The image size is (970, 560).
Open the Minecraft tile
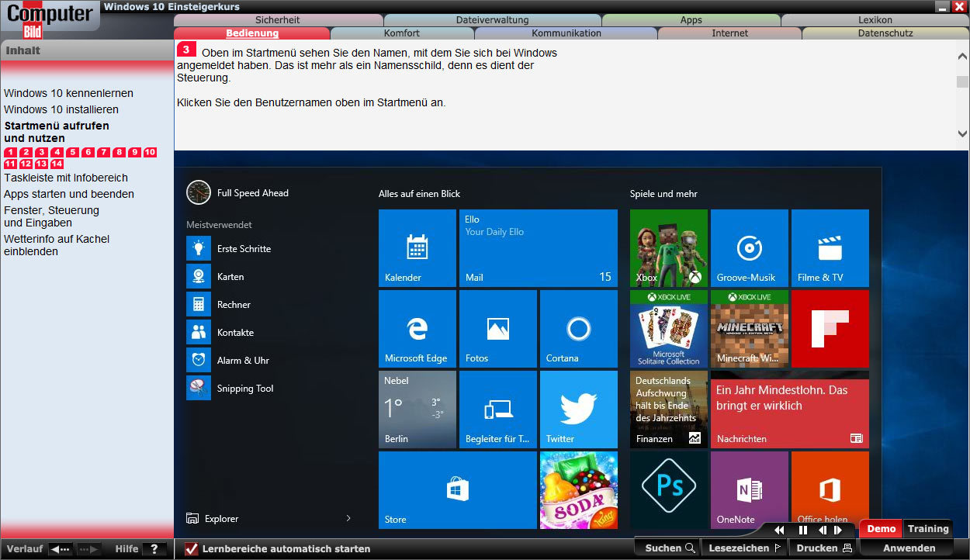750,329
